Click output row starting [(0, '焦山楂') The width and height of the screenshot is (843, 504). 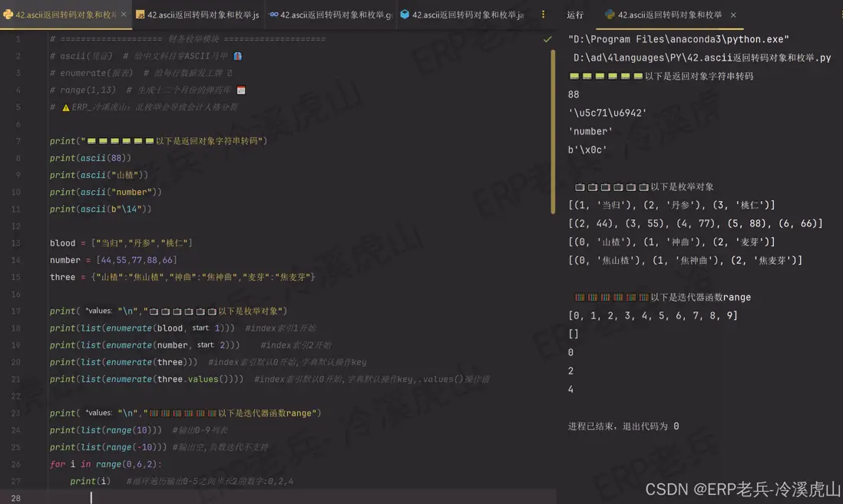685,261
